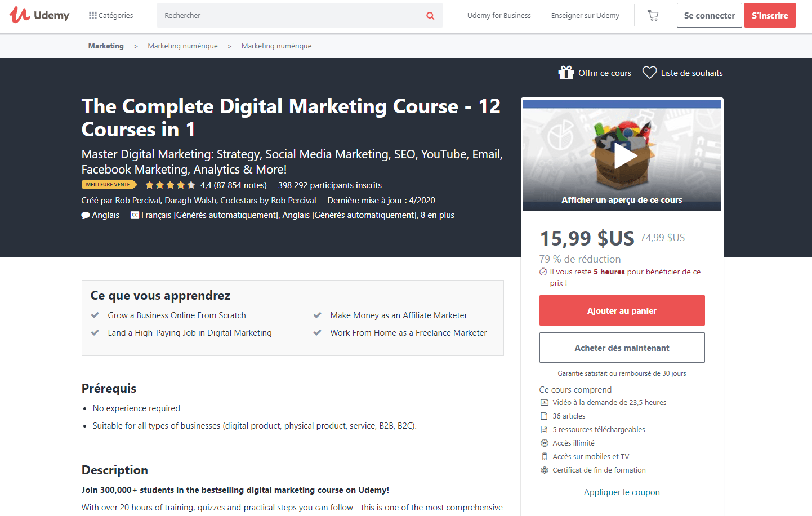Viewport: 812px width, 516px height.
Task: Click the MEILLEURE VENTE badge
Action: 108,185
